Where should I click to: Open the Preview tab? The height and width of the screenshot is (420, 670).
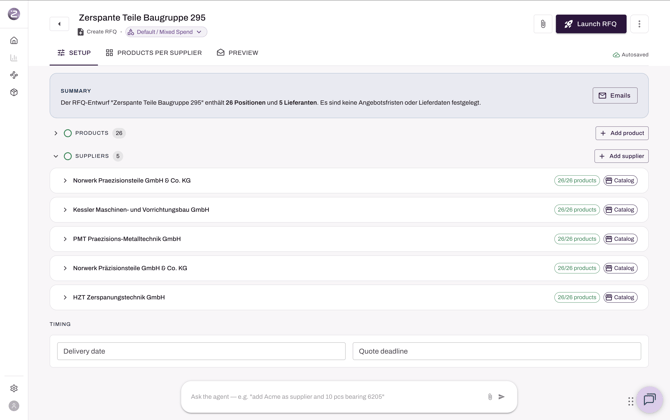pos(238,53)
